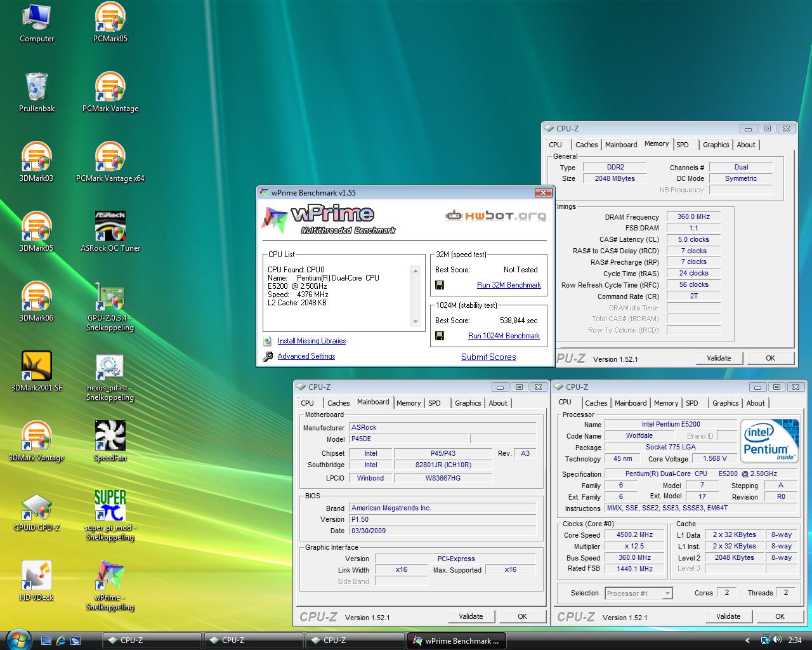This screenshot has width=812, height=650.
Task: Open the Computer desktop icon
Action: tap(37, 23)
